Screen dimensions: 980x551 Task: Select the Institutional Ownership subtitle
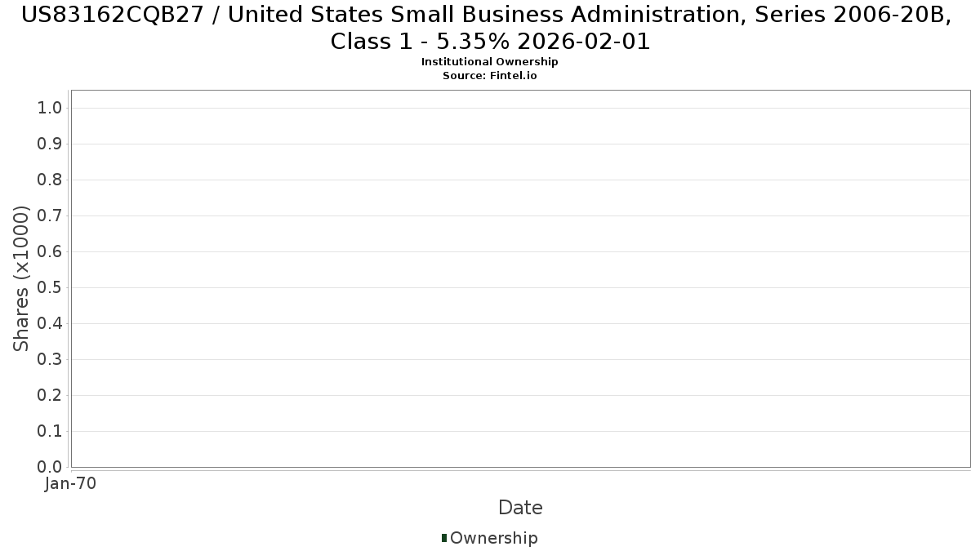(490, 62)
